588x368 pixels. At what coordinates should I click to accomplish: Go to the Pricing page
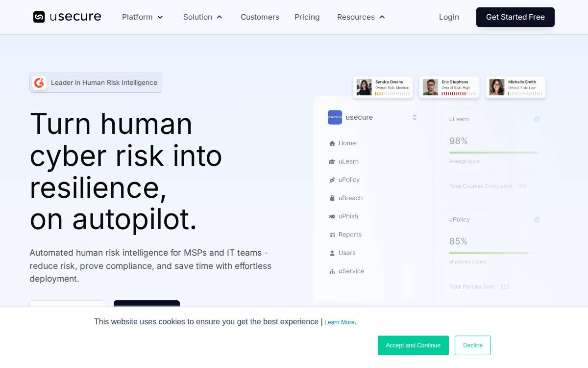click(x=307, y=17)
